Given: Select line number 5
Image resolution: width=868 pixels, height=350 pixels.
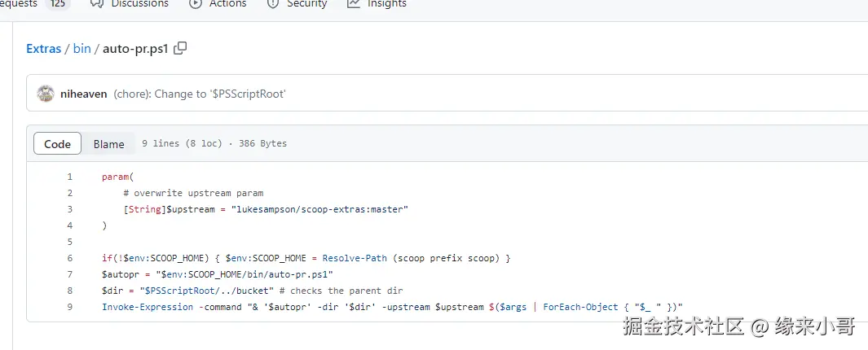Looking at the screenshot, I should click(70, 242).
